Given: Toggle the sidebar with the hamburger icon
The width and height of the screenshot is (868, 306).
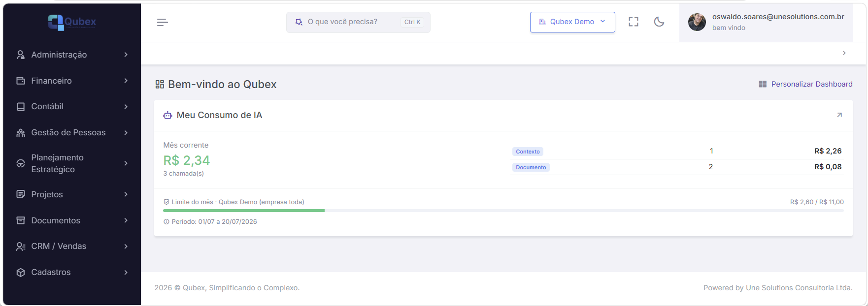Looking at the screenshot, I should pyautogui.click(x=163, y=22).
